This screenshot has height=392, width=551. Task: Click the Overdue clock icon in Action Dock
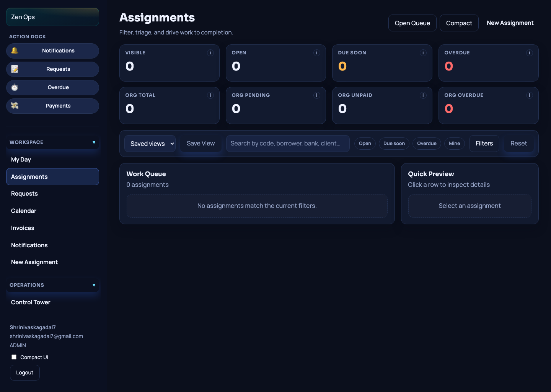(x=15, y=87)
